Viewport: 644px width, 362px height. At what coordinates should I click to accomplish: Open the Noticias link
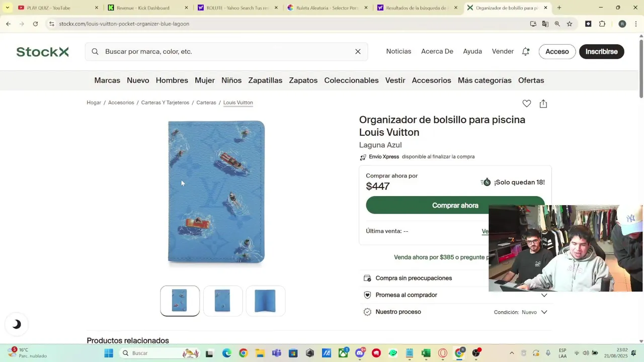(398, 51)
